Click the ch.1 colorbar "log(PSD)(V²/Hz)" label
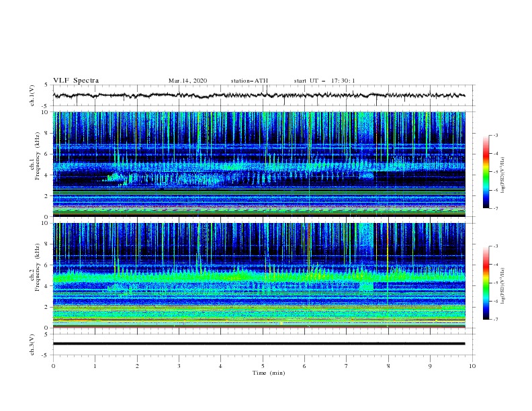532x411 pixels. point(502,175)
